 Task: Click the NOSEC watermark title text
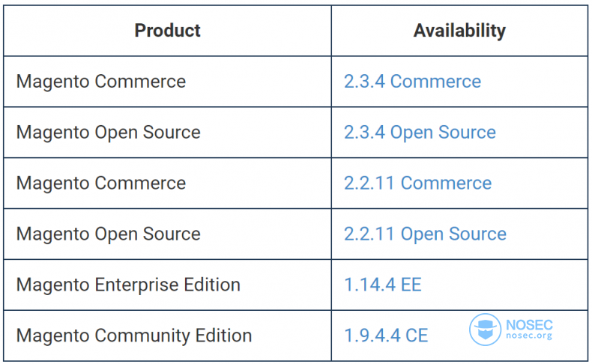click(x=529, y=325)
